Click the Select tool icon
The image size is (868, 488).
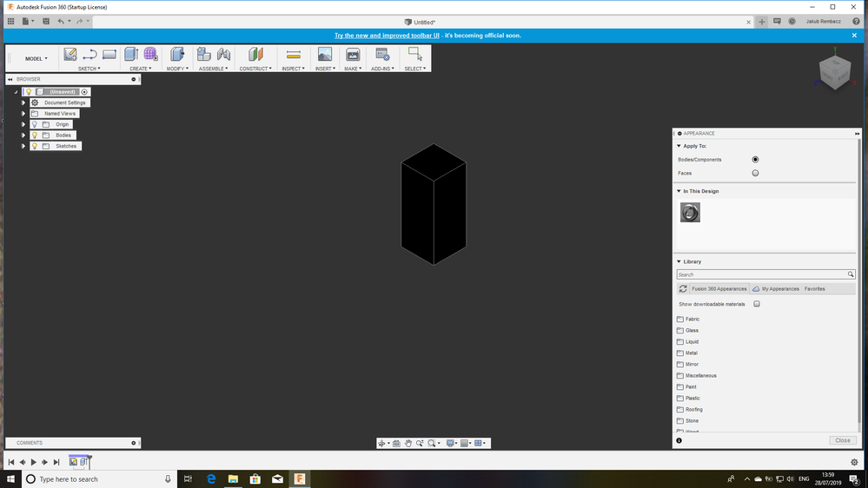(415, 54)
